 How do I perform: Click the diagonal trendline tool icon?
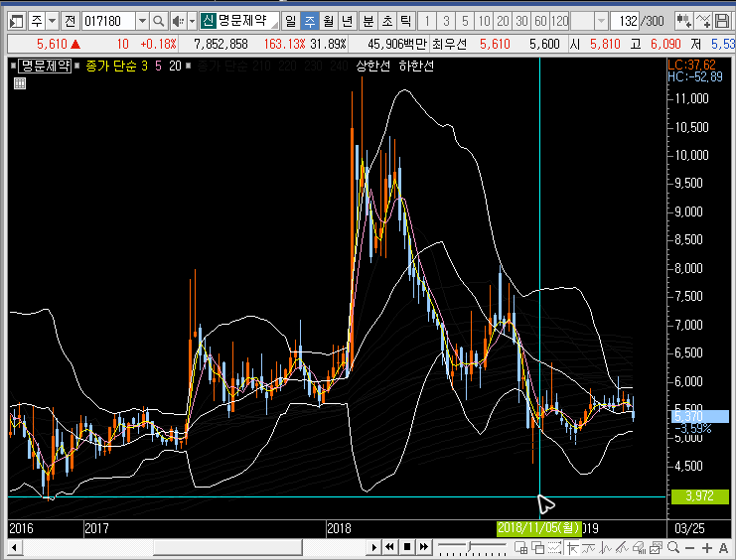click(623, 548)
